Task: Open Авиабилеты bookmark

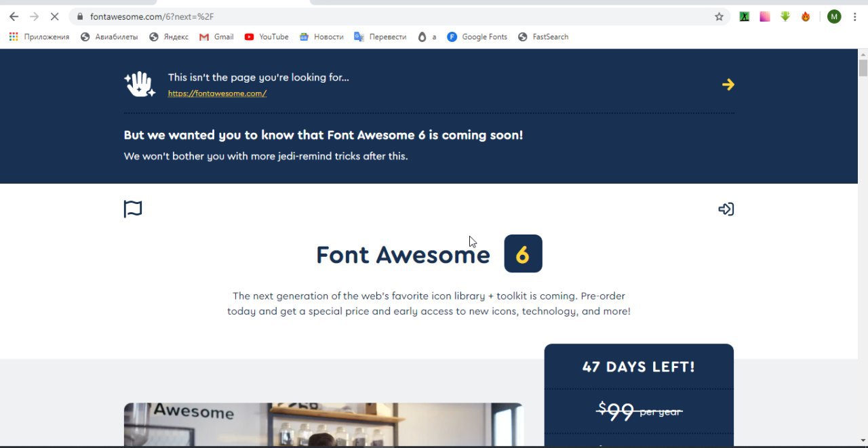Action: 109,37
